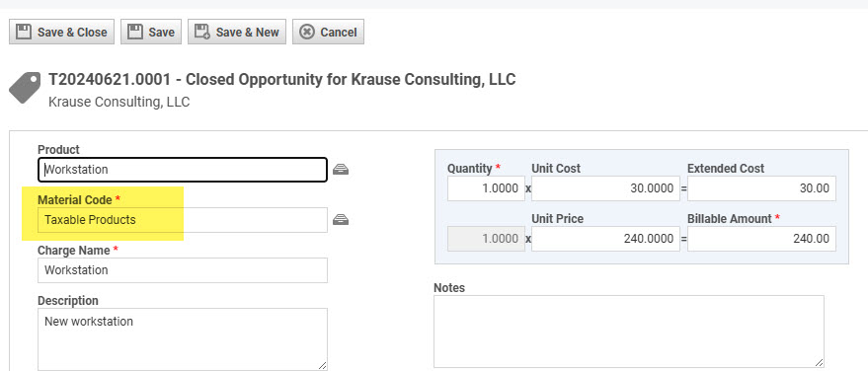Click inside the empty Notes text area
Viewport: 868px width, 371px height.
point(629,332)
